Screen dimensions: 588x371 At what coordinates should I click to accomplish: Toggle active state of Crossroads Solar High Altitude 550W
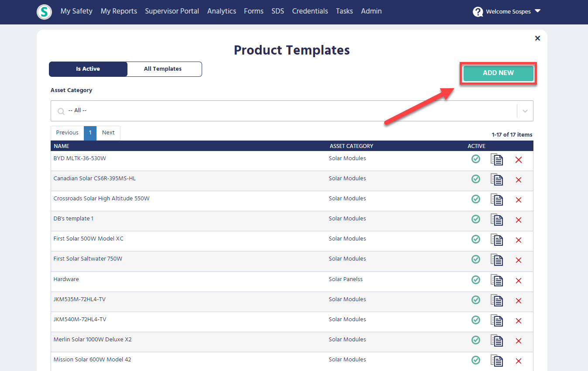[x=476, y=199]
